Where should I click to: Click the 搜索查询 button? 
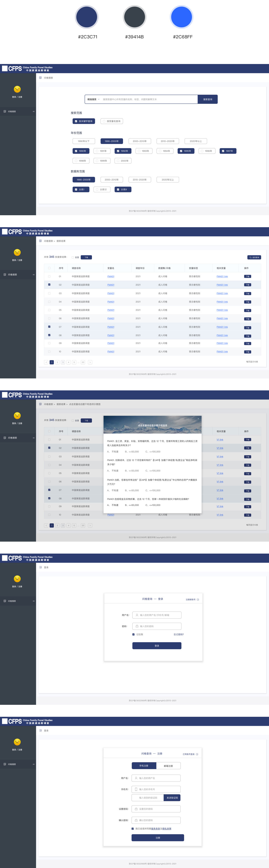[x=207, y=99]
